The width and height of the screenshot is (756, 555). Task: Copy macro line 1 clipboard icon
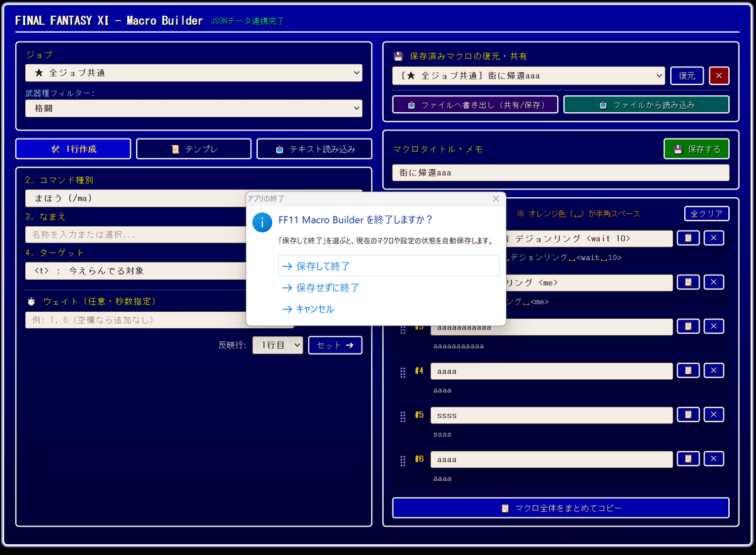pos(688,238)
